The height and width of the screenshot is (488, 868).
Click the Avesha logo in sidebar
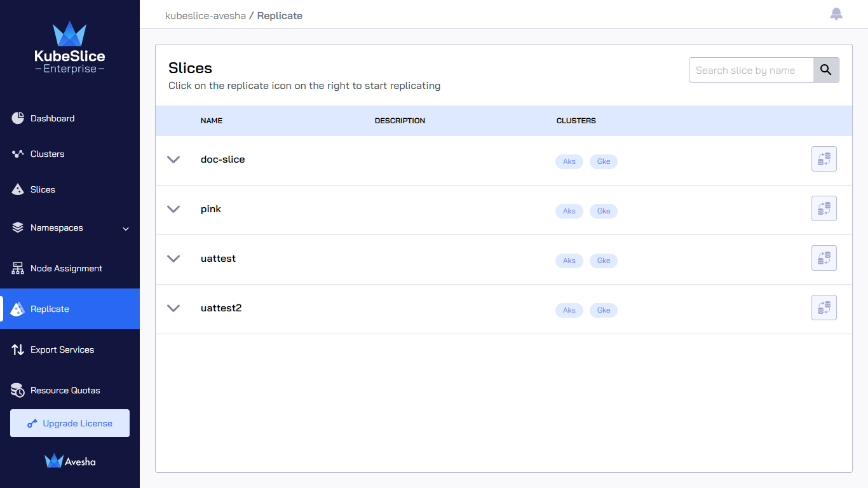pyautogui.click(x=70, y=461)
